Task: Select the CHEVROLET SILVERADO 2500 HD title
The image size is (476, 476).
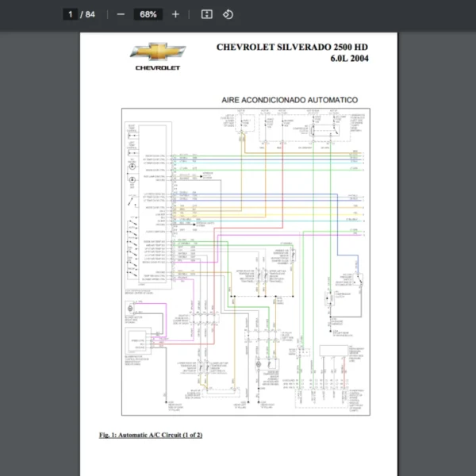Action: (292, 47)
